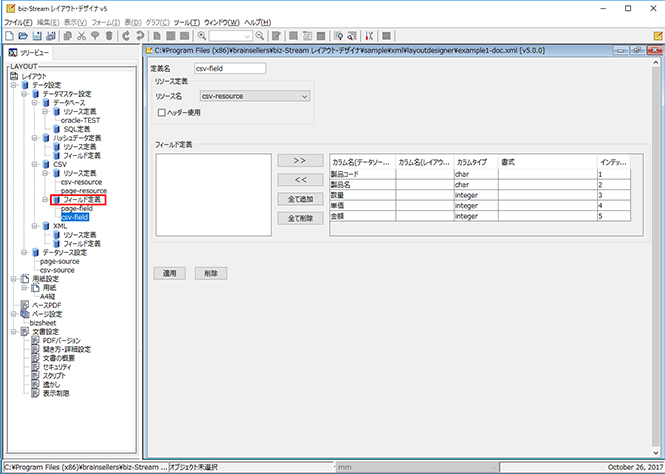Viewport: 665px width, 474px height.
Task: Open the ツール(T) menu
Action: coord(186,22)
